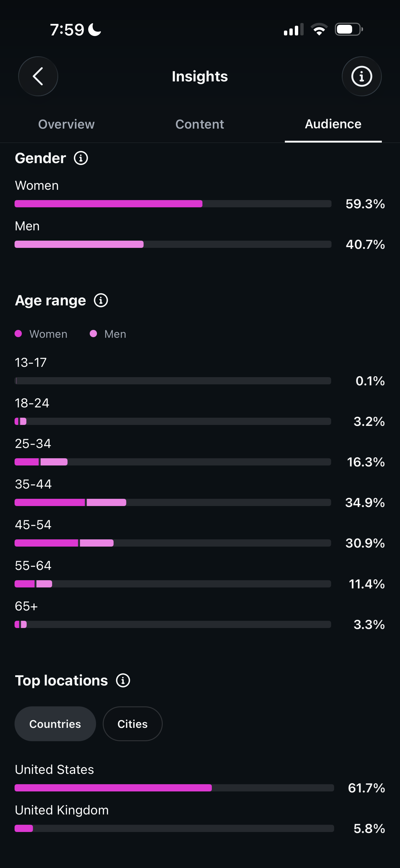Tap the United States location bar
The image size is (400, 868).
[174, 788]
